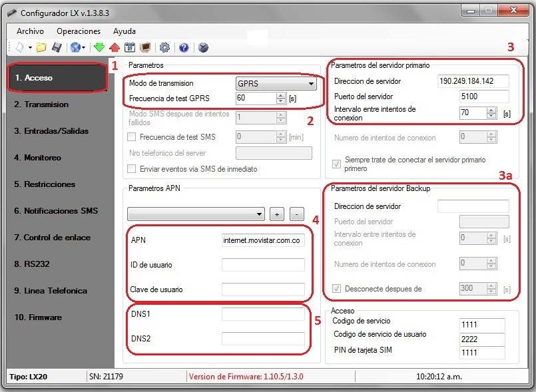Increase Desconecte despues de 300 value
The width and height of the screenshot is (536, 392).
pos(491,286)
